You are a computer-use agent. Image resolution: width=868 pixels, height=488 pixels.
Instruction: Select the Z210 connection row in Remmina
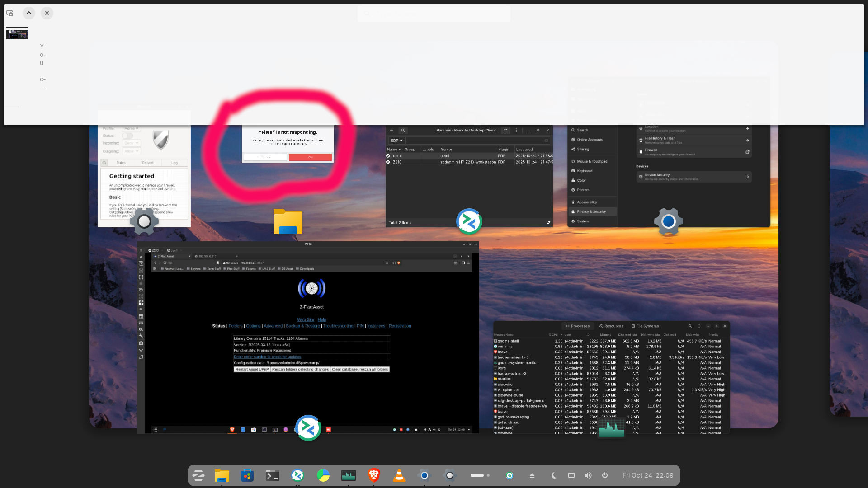click(468, 162)
